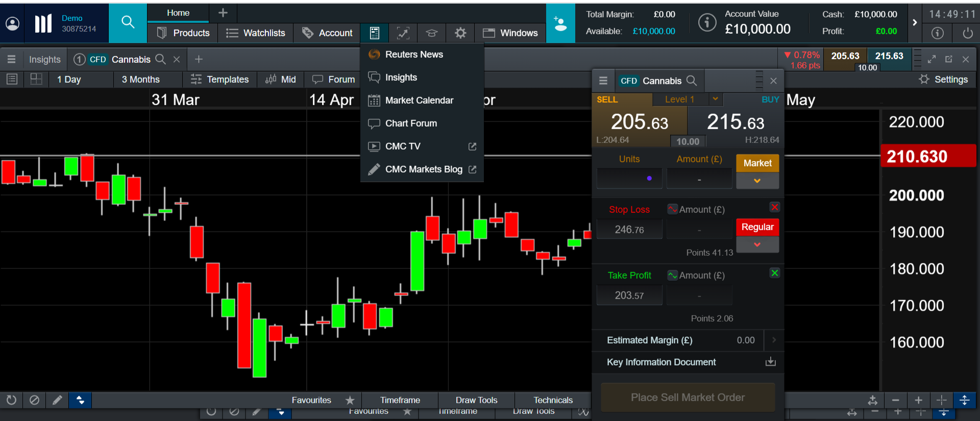Open the settings gear in top menu

460,33
